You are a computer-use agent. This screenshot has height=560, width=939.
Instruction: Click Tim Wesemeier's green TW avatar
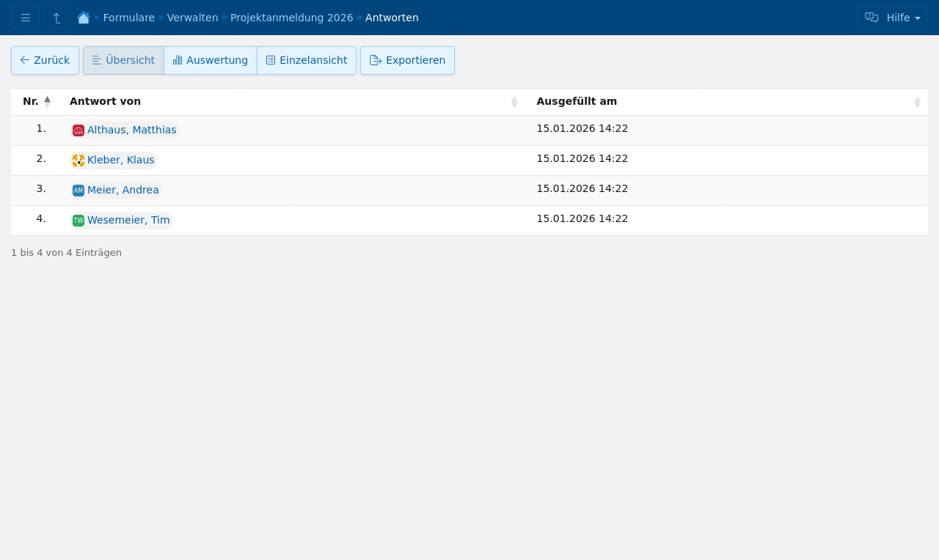pyautogui.click(x=78, y=221)
